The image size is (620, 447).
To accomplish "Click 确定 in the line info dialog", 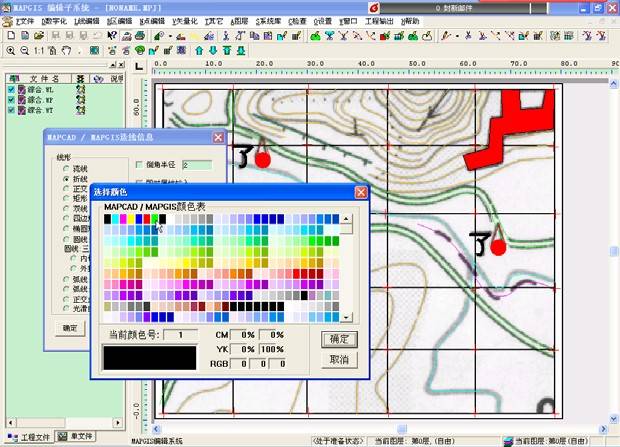I will click(70, 328).
